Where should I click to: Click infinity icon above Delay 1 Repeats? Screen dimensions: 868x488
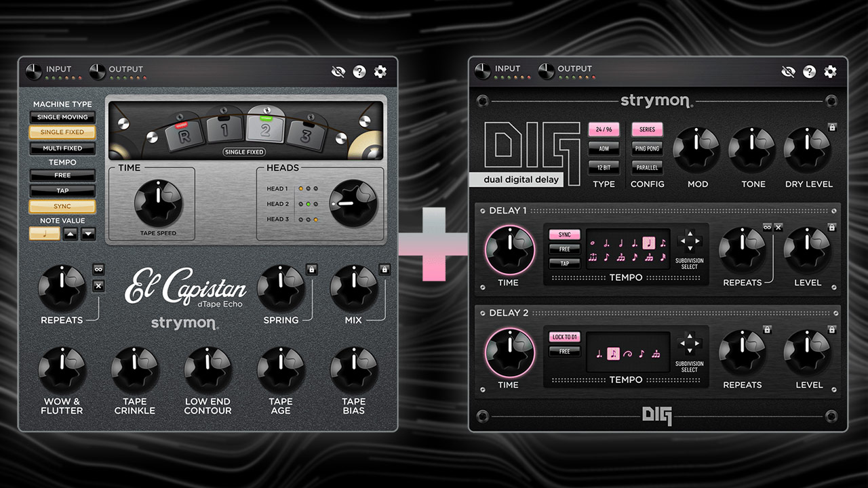(767, 228)
